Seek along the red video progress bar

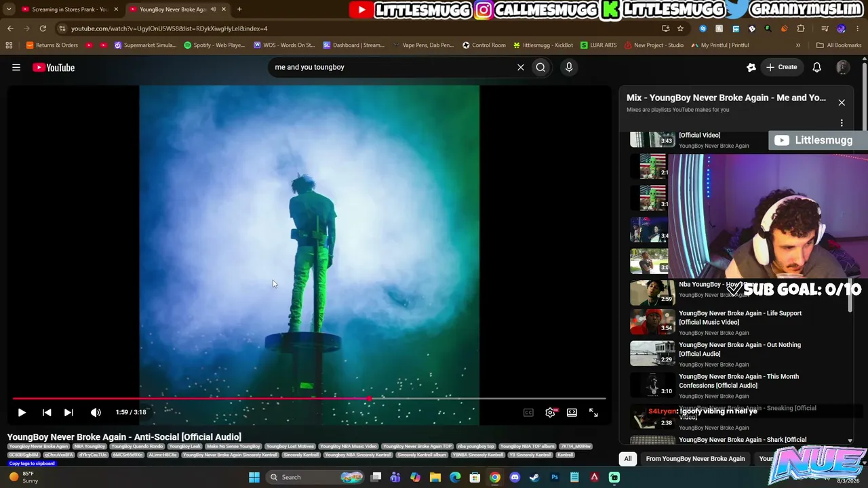click(309, 399)
